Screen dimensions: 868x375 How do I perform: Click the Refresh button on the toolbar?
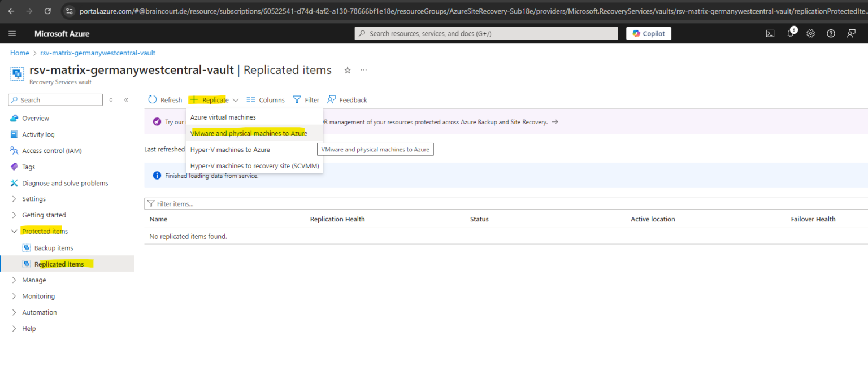164,99
